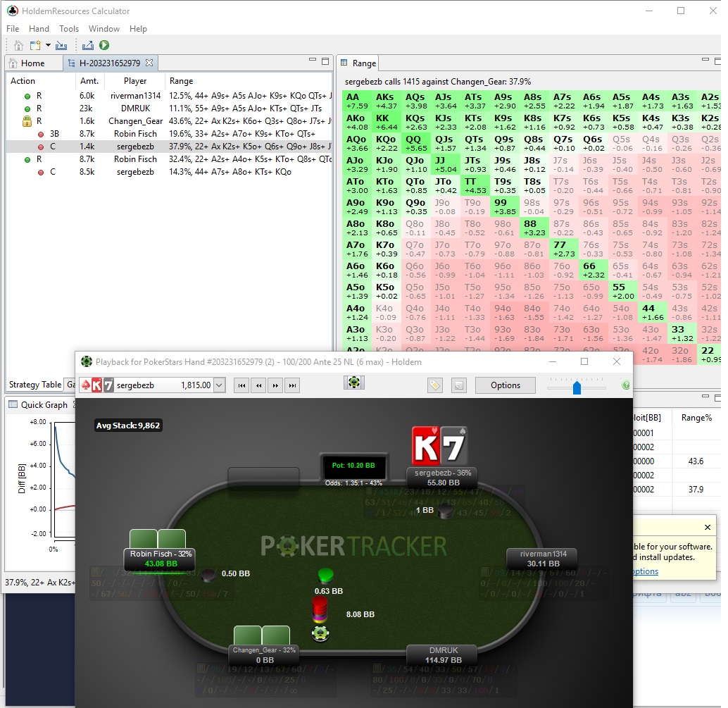Select the Robin Fisch 3B 8.7k row
Image resolution: width=728 pixels, height=708 pixels.
[x=169, y=134]
